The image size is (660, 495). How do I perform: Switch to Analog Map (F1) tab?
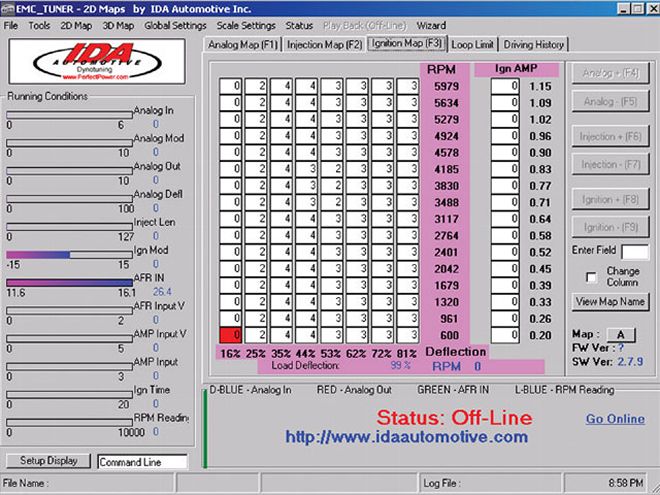[x=243, y=45]
